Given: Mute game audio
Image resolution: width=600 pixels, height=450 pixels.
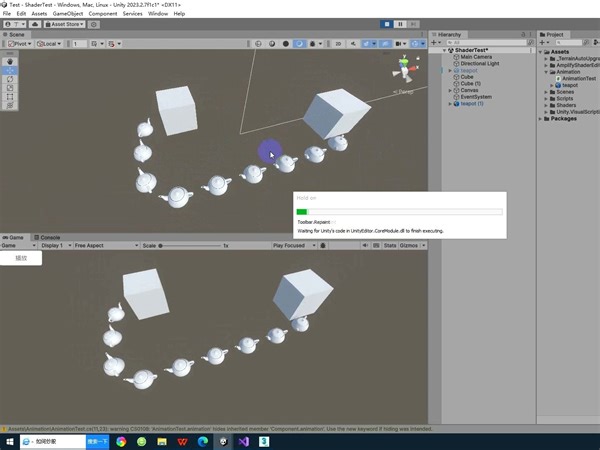Looking at the screenshot, I should 365,246.
